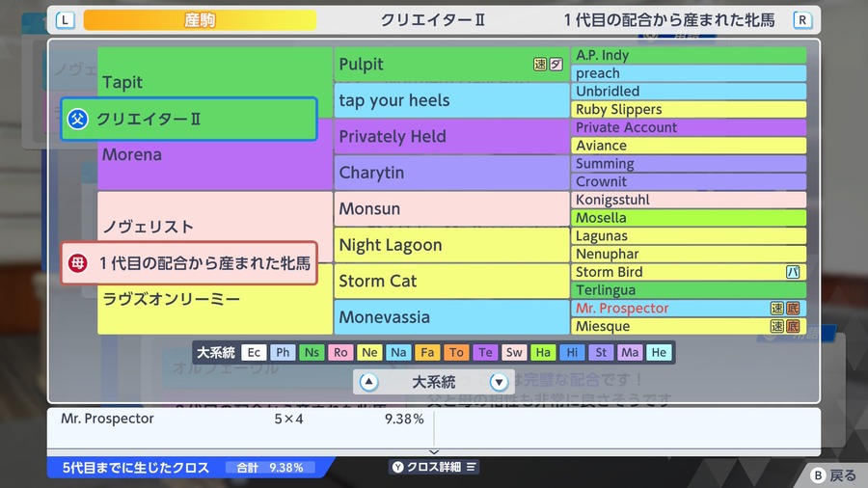
Task: Click the 大系統 display mode label
Action: tap(433, 382)
